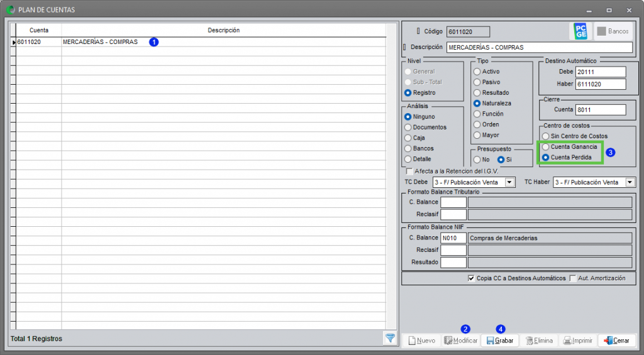This screenshot has height=355, width=644.
Task: Click the Cierre Cuenta field
Action: point(601,110)
